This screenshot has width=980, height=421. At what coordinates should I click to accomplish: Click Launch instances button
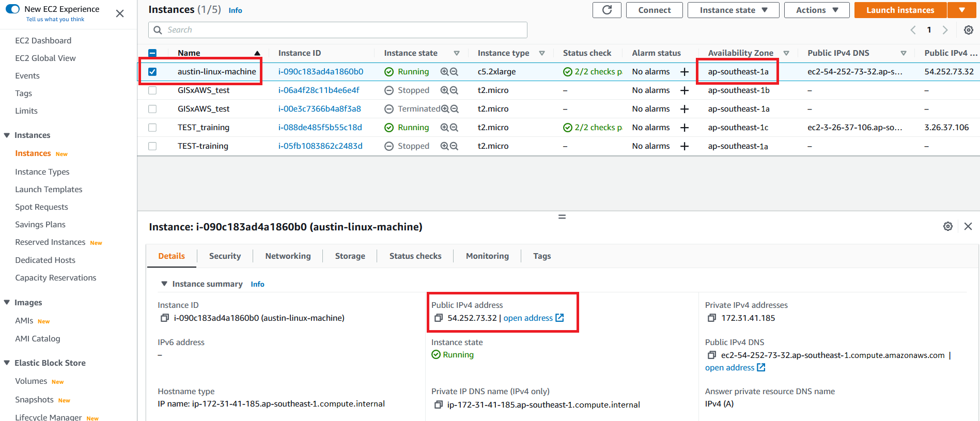click(x=900, y=10)
